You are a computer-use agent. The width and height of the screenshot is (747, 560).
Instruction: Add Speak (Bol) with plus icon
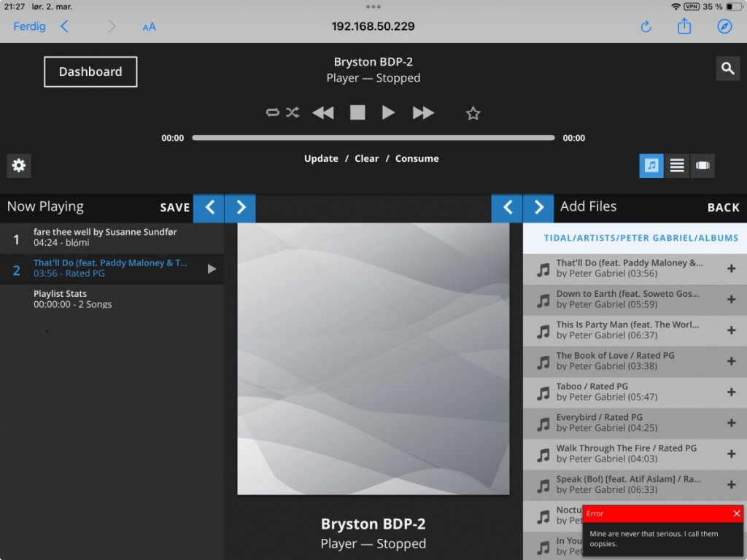(x=731, y=485)
